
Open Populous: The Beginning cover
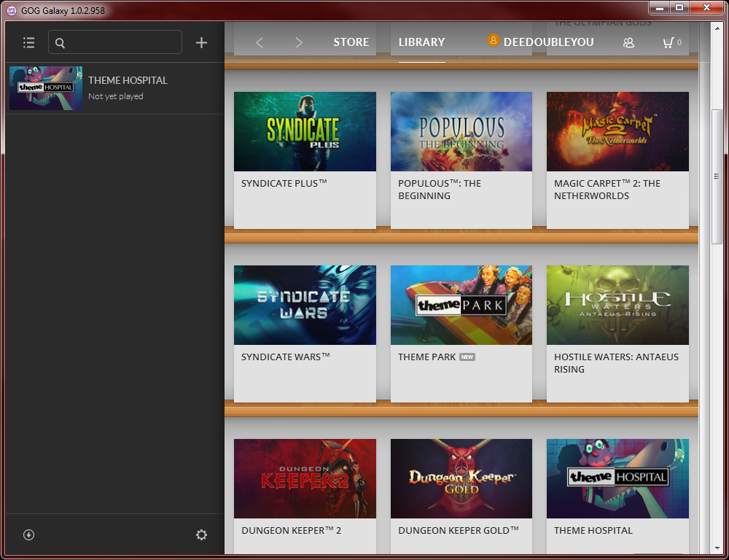[x=461, y=131]
